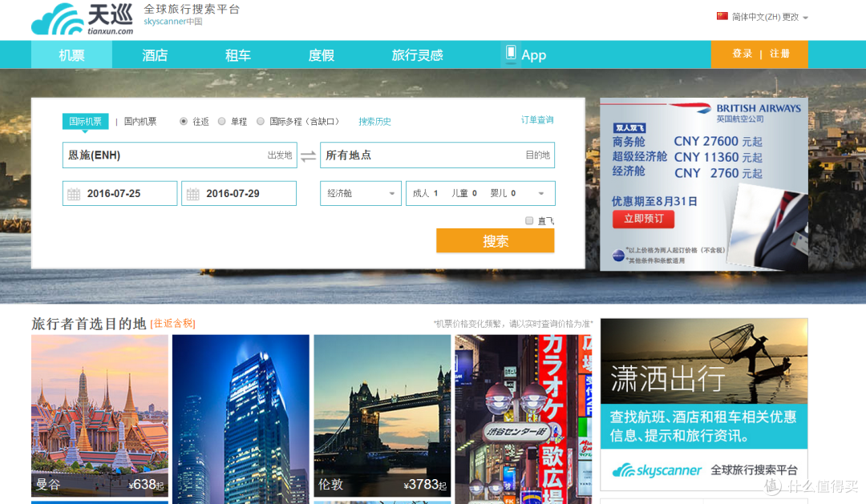Select the 国际多程 multi-city radio button
This screenshot has height=504, width=866.
260,122
